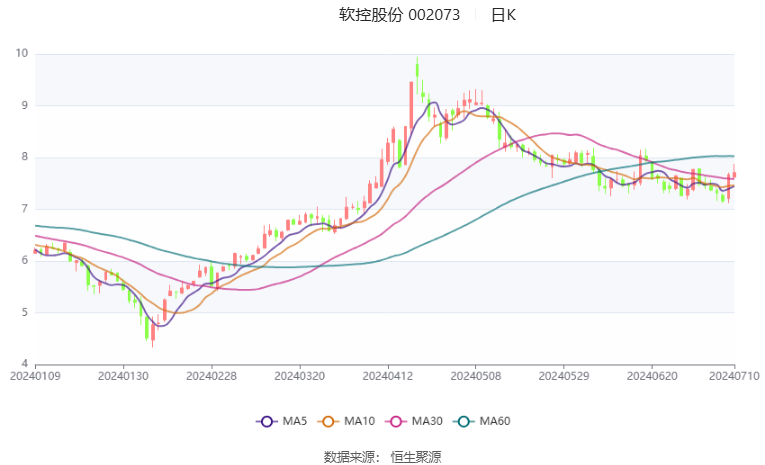Viewport: 765px width, 465px height.
Task: Click the data source text 数据来源：恒生聚源
Action: tap(382, 457)
